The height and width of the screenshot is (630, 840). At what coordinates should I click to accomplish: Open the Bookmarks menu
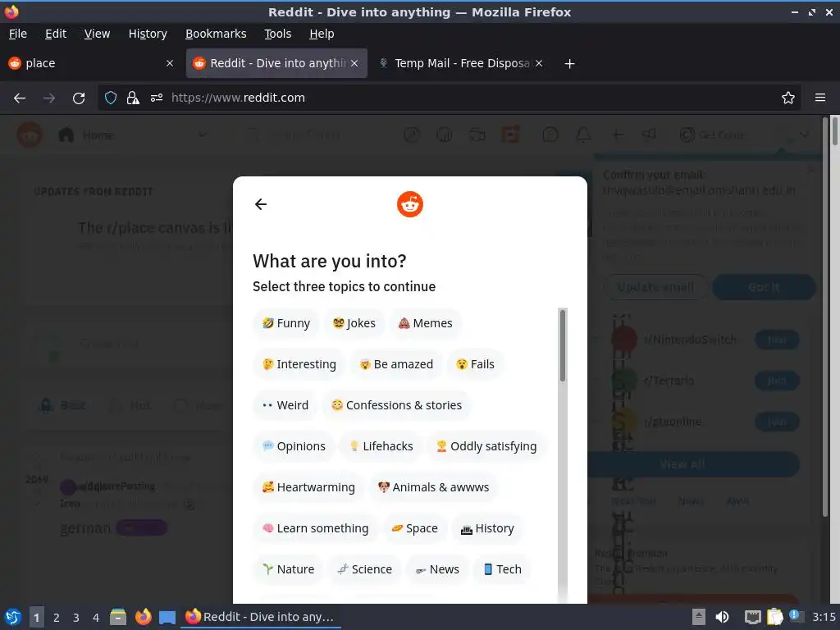click(x=216, y=34)
